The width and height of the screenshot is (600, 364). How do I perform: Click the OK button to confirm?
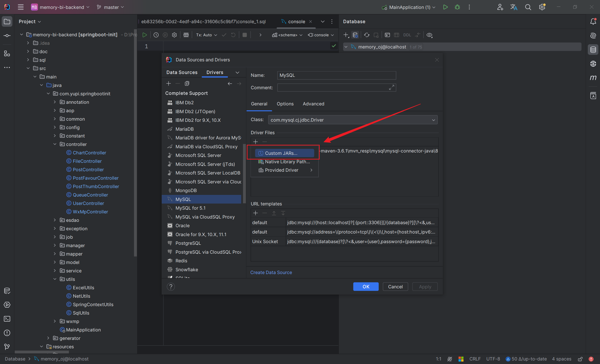point(366,286)
